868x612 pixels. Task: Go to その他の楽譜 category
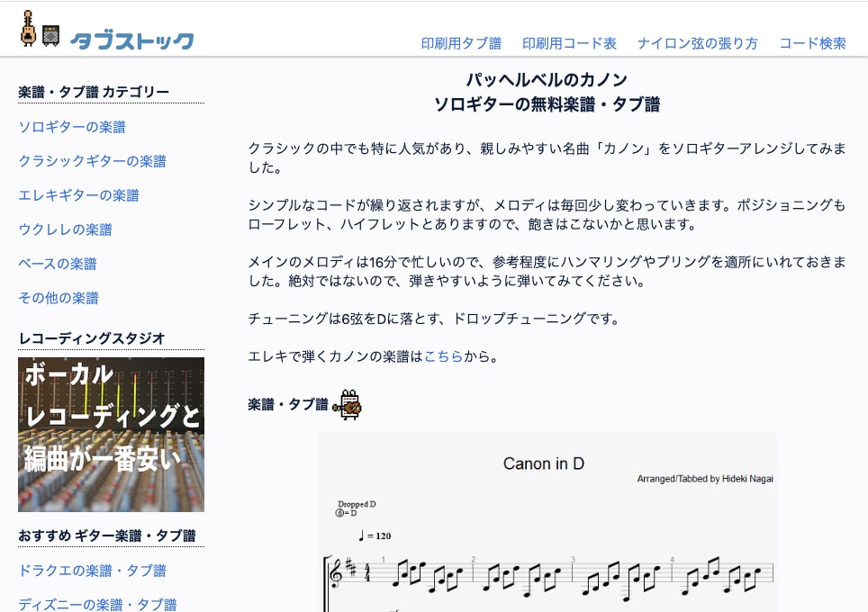click(x=59, y=298)
